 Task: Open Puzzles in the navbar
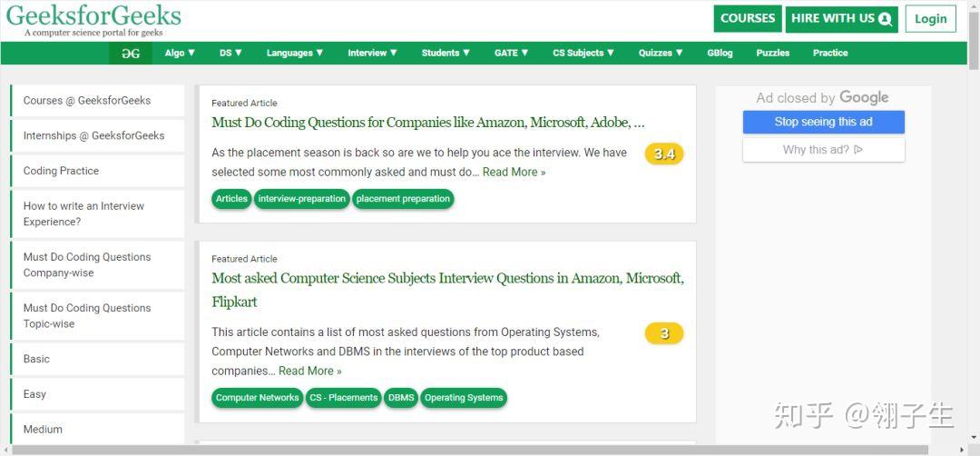click(772, 54)
